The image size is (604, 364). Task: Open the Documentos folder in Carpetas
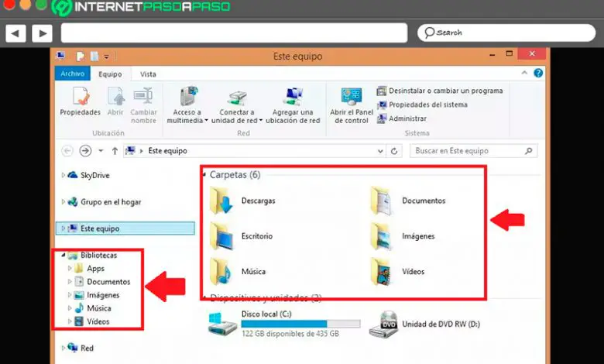pyautogui.click(x=407, y=201)
